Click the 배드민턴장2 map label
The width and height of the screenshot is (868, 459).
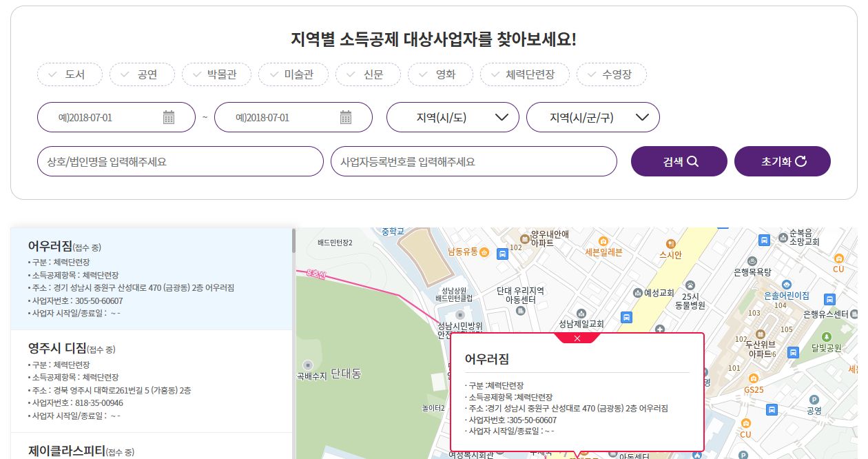coord(335,243)
